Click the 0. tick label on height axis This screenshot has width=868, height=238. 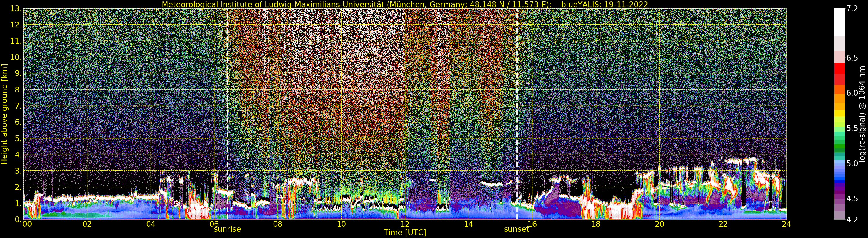(x=19, y=219)
